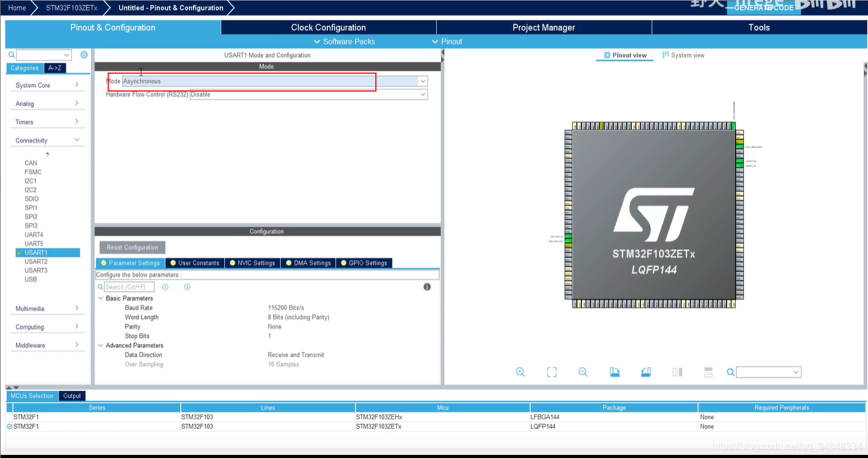Click the 115200 Bits/s baud rate value
Viewport: 868px width, 458px height.
[286, 308]
